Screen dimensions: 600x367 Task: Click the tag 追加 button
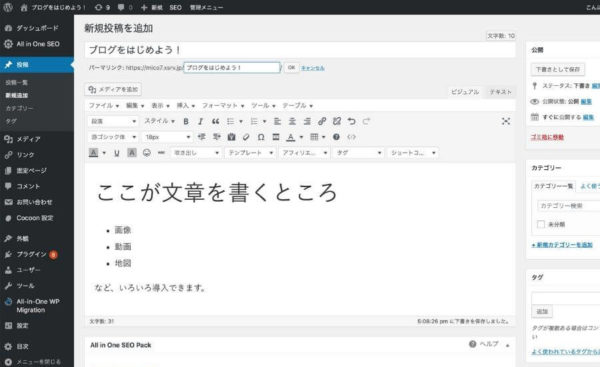[x=542, y=312]
